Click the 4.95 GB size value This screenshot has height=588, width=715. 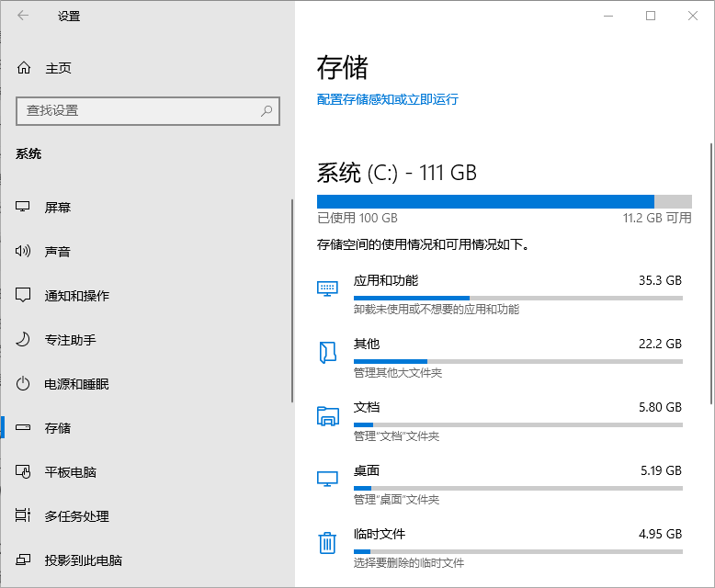660,534
